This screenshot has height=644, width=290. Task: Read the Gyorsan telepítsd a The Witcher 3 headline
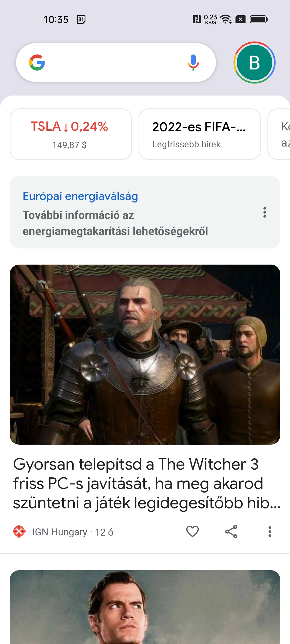(x=147, y=483)
